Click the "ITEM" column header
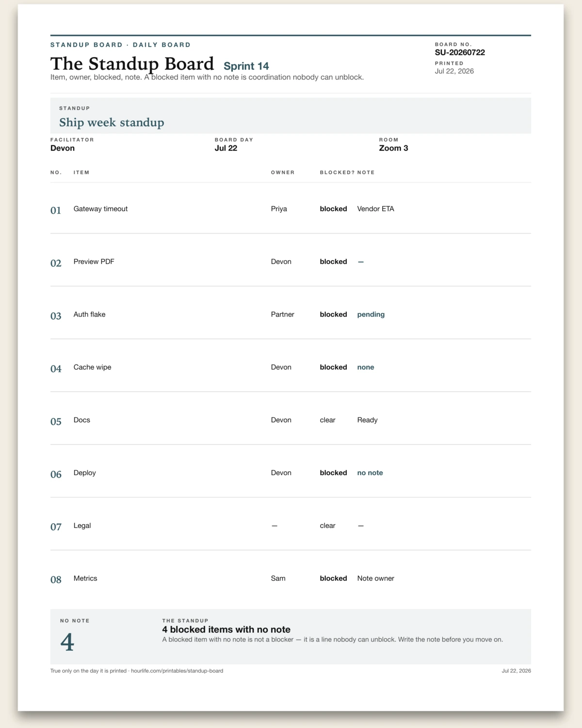This screenshot has width=582, height=728. coord(81,172)
